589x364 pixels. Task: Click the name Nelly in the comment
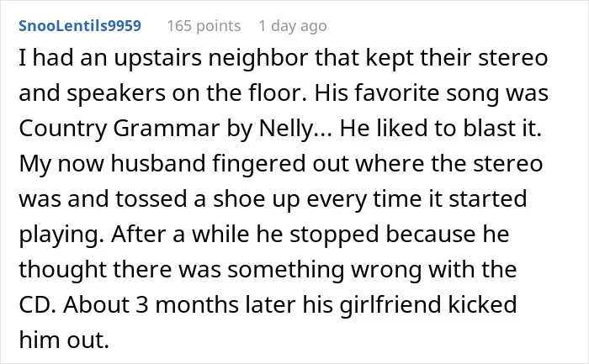[x=286, y=129]
